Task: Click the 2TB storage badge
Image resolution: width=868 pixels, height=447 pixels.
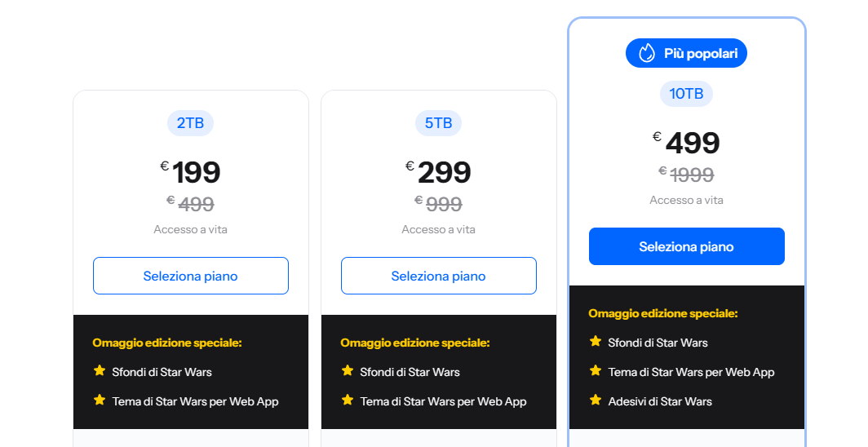Action: click(191, 123)
